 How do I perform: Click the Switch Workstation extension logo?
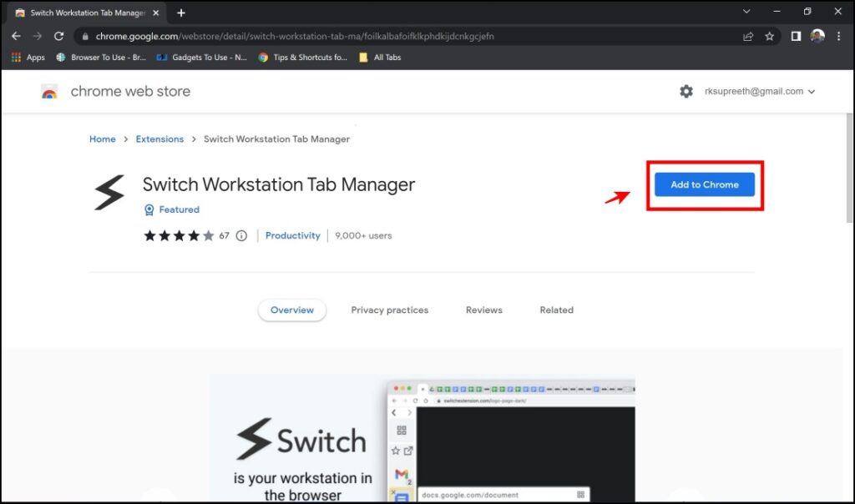[109, 192]
